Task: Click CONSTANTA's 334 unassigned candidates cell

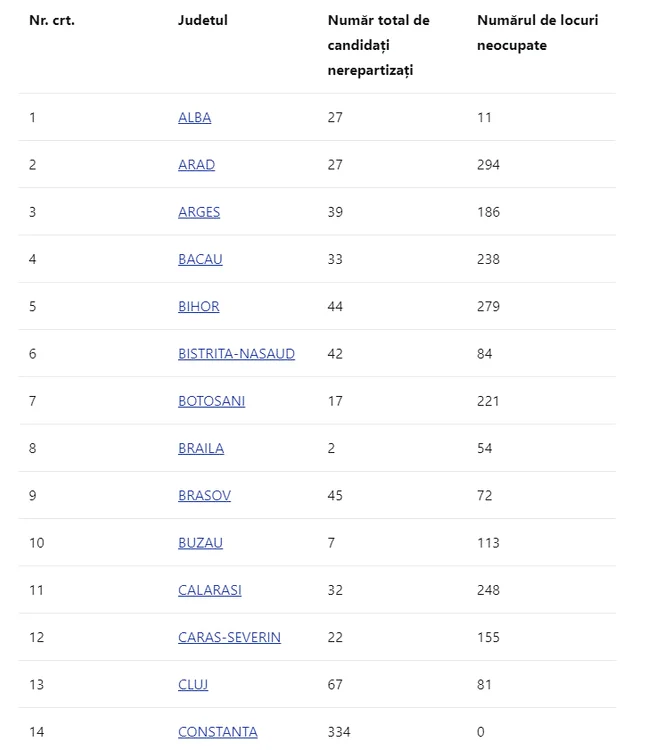Action: click(x=339, y=732)
